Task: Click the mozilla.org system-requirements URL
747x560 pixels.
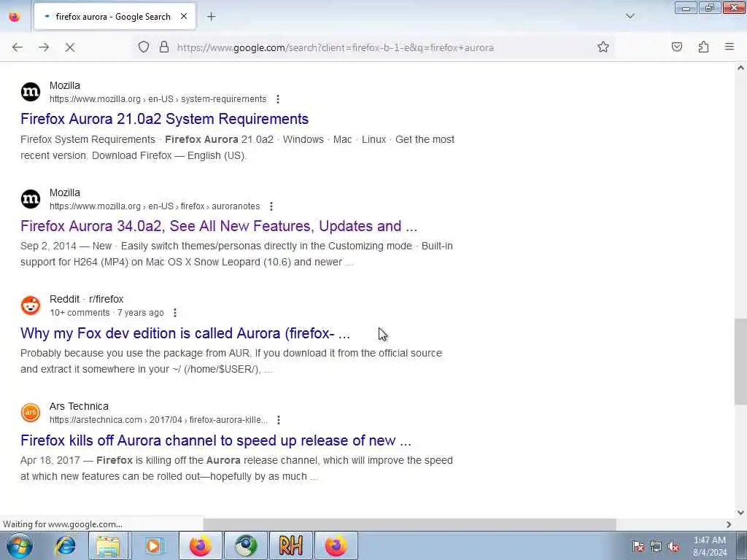Action: tap(158, 99)
